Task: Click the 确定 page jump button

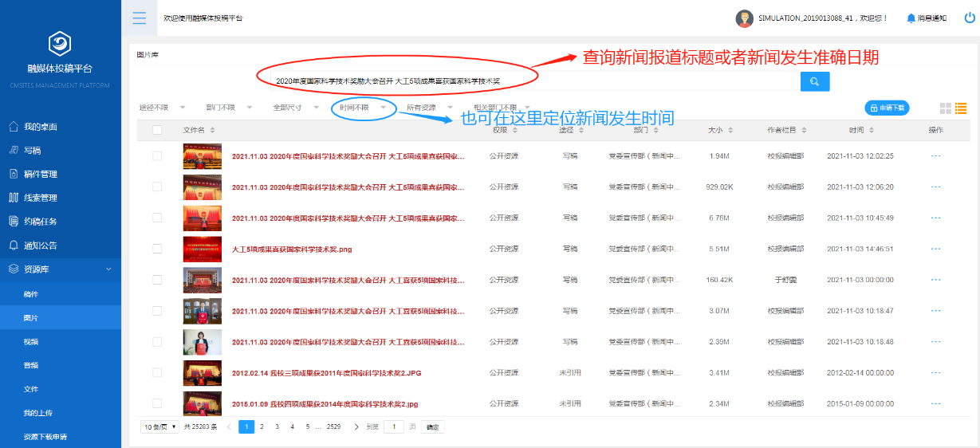Action: 432,427
